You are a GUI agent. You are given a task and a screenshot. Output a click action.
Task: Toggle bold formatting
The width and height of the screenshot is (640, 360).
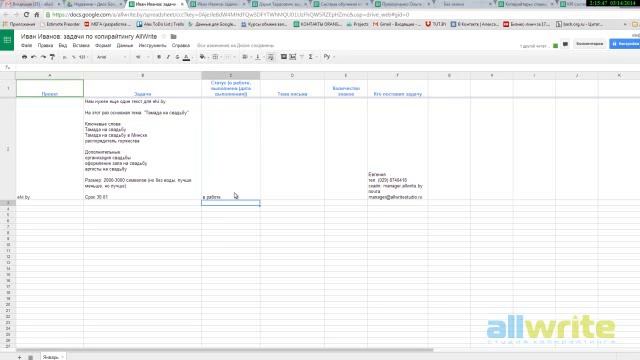159,57
